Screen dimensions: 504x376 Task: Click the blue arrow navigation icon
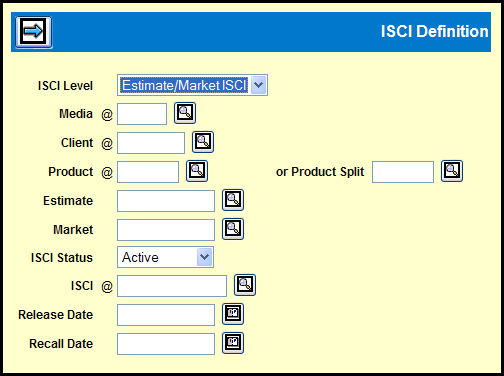pyautogui.click(x=33, y=32)
